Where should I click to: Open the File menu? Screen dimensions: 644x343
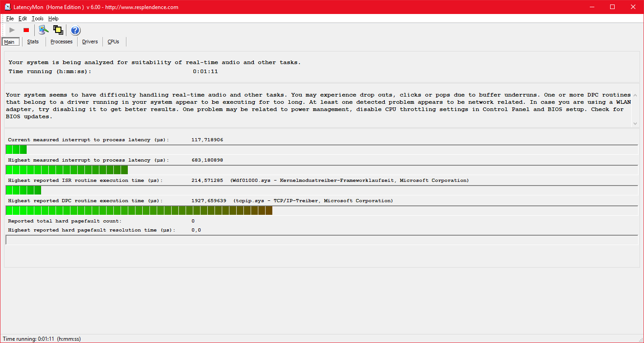10,19
